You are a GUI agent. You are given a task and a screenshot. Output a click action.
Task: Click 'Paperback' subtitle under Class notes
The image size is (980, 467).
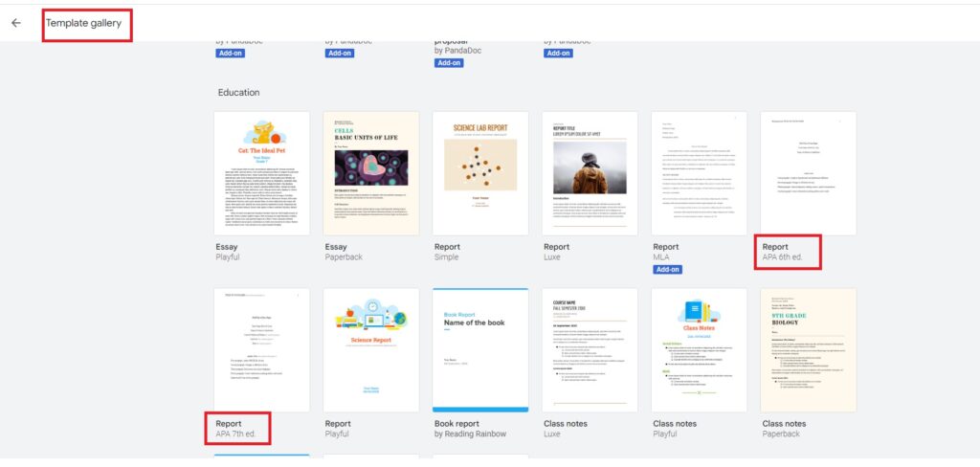point(781,434)
